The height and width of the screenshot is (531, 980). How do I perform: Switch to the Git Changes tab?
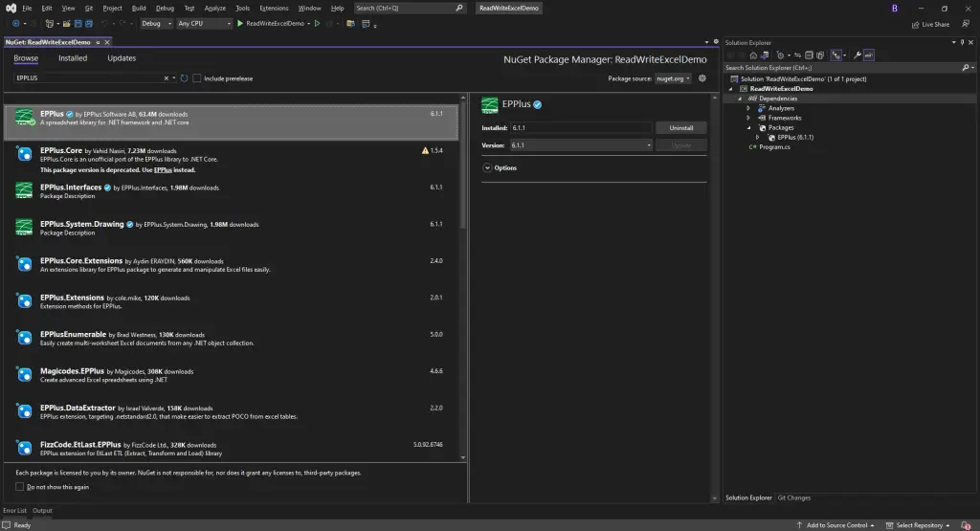click(x=793, y=498)
